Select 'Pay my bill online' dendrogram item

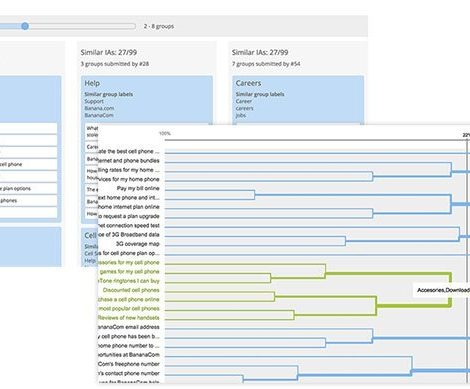[138, 188]
